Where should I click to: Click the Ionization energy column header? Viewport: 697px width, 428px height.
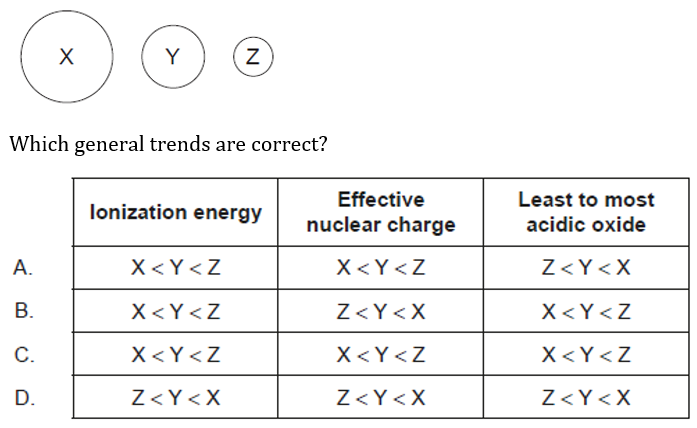click(x=176, y=212)
